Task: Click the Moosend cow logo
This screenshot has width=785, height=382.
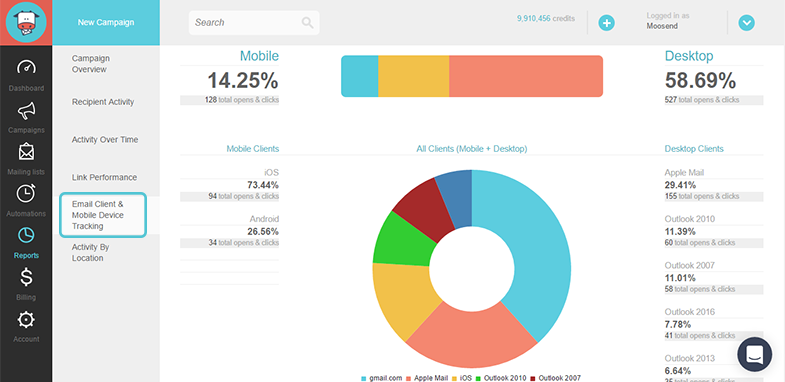Action: [26, 23]
